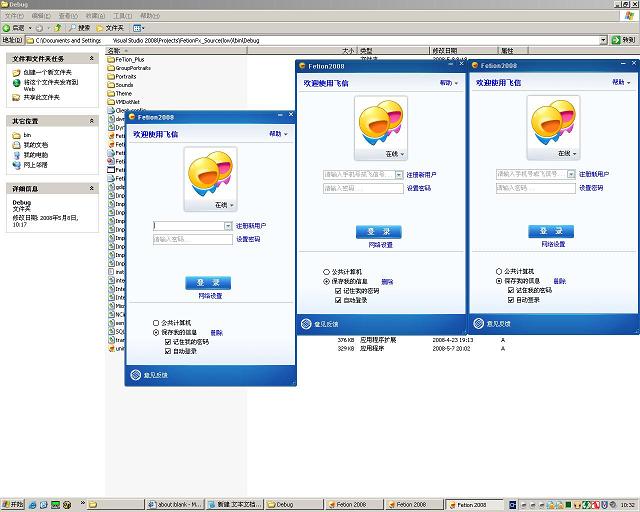Image resolution: width=640 pixels, height=512 pixels.
Task: Toggle 自动登录 checkbox in leftmost Fetion window
Action: [x=168, y=351]
